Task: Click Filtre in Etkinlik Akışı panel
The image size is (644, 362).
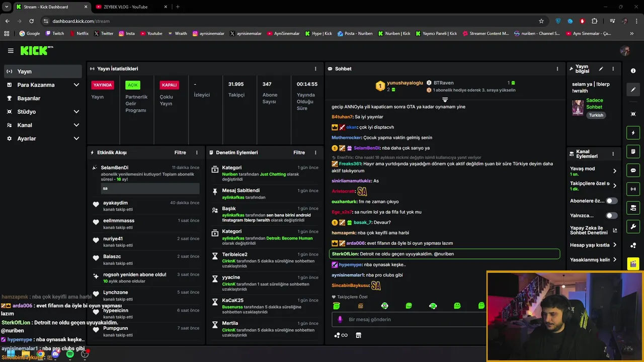Action: [180, 152]
